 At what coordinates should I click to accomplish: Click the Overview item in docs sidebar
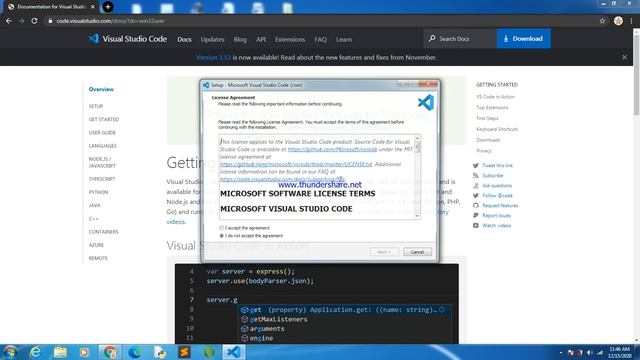pos(101,89)
